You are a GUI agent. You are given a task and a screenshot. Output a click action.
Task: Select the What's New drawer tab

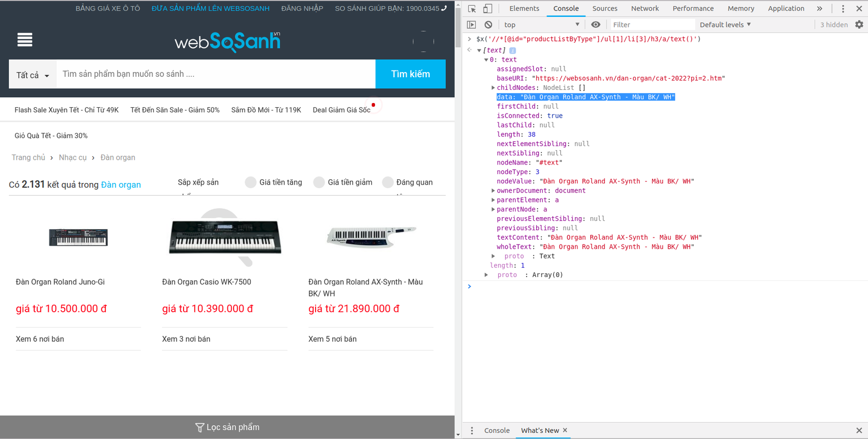(540, 431)
